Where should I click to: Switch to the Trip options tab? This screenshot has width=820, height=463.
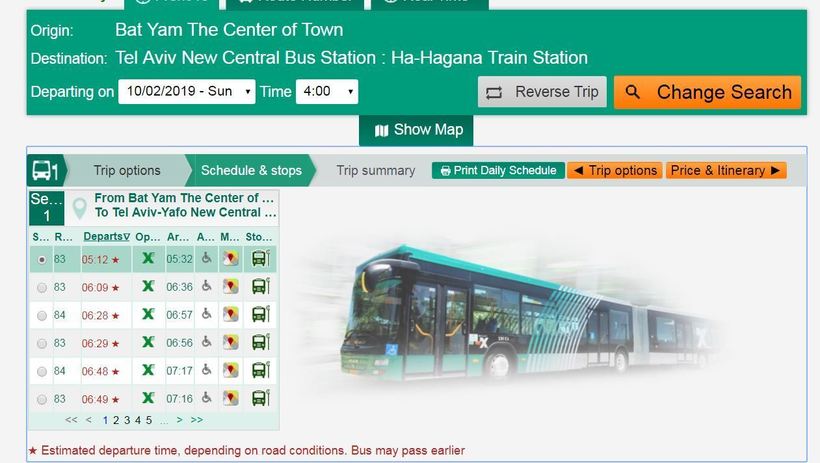(127, 170)
